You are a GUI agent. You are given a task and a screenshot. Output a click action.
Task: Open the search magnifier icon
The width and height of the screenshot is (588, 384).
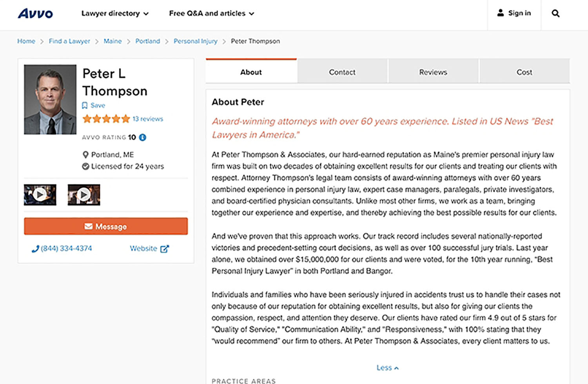[x=555, y=13]
